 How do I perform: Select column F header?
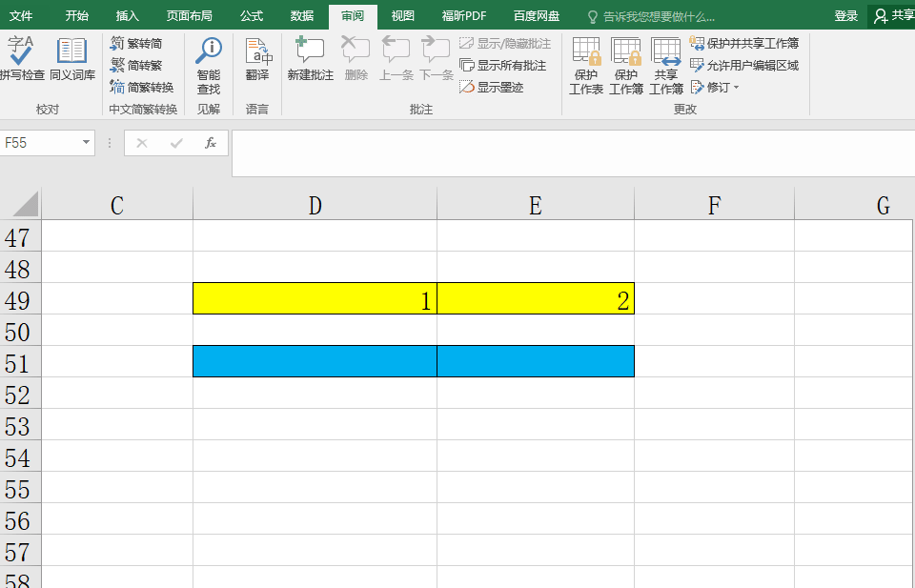[714, 205]
